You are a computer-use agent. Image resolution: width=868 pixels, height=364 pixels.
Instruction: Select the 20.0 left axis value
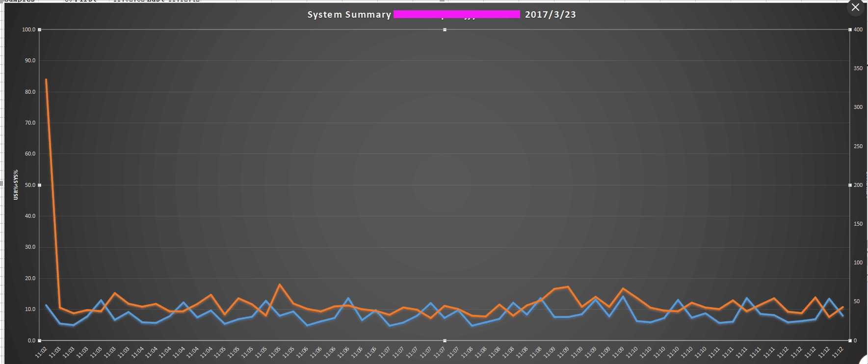pyautogui.click(x=30, y=278)
